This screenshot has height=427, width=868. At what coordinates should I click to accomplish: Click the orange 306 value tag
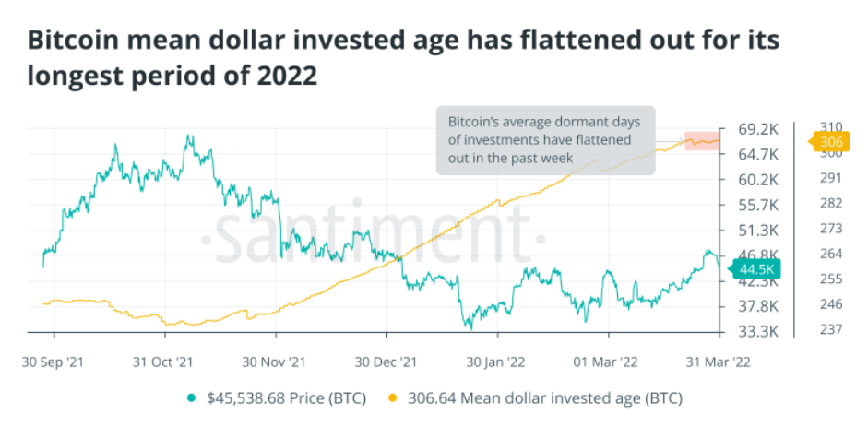[829, 142]
